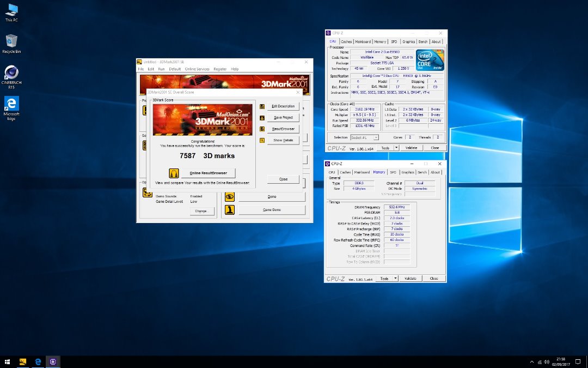Click the yellow Options panel icon in 3DMark
Viewport: 588px width, 368px height.
147,192
